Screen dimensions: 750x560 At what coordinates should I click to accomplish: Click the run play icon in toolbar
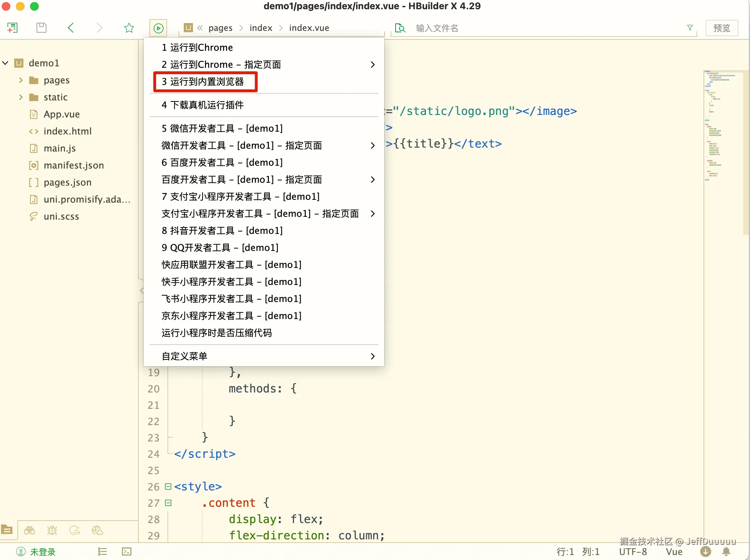pyautogui.click(x=158, y=28)
